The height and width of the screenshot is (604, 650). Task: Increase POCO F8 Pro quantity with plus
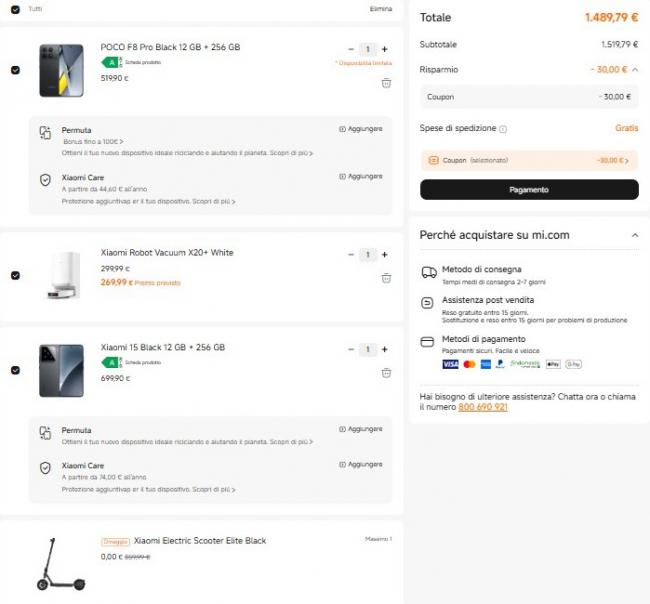pyautogui.click(x=385, y=49)
